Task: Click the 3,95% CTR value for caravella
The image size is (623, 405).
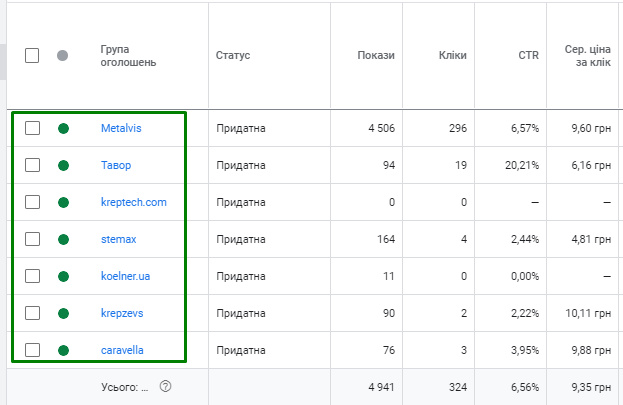Action: coord(525,350)
